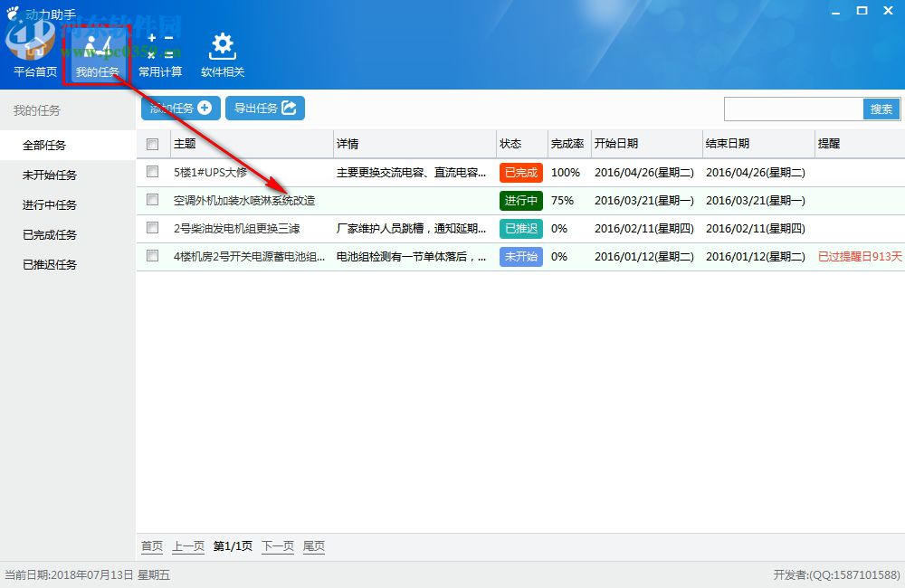
Task: Click the 尾页 last page link
Action: tap(313, 546)
